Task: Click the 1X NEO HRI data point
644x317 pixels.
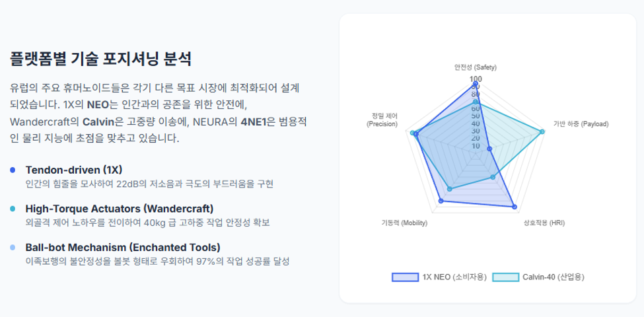Action: point(515,207)
